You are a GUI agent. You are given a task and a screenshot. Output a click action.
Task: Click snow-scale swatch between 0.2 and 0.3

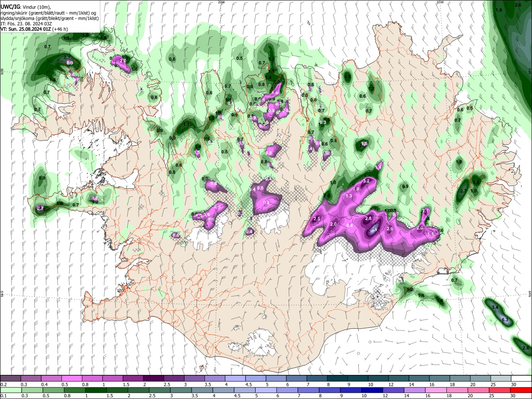point(10,379)
